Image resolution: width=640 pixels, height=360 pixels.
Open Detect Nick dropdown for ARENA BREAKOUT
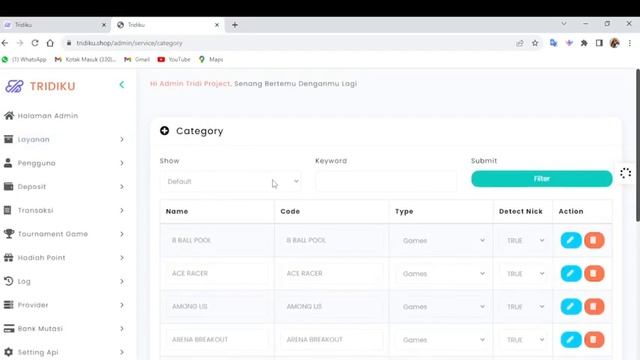[x=523, y=340]
